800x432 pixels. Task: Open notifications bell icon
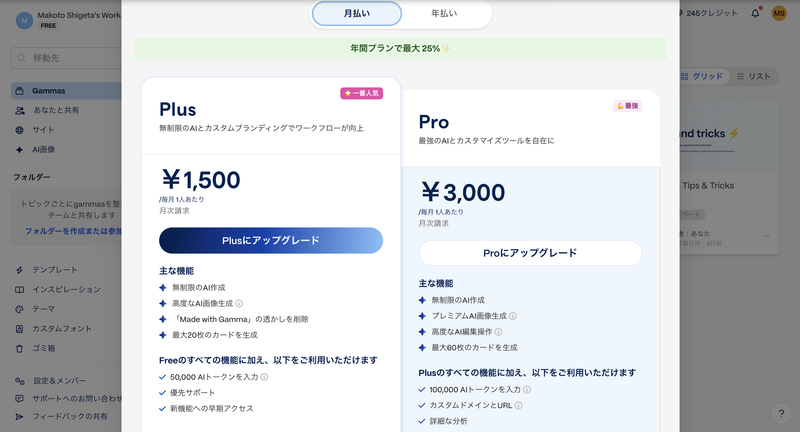coord(756,13)
